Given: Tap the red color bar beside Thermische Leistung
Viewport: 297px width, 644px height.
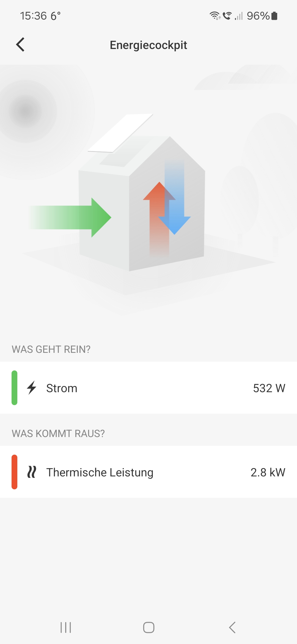Looking at the screenshot, I should (14, 472).
